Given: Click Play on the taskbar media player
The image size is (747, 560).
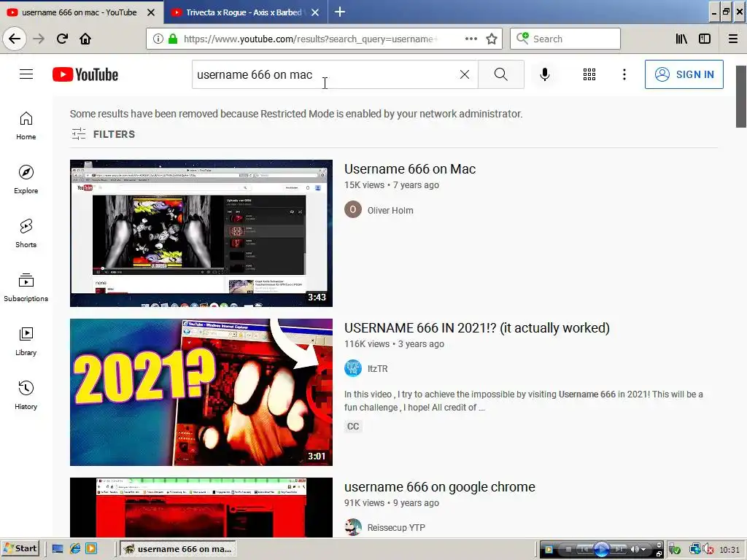Looking at the screenshot, I should 601,550.
